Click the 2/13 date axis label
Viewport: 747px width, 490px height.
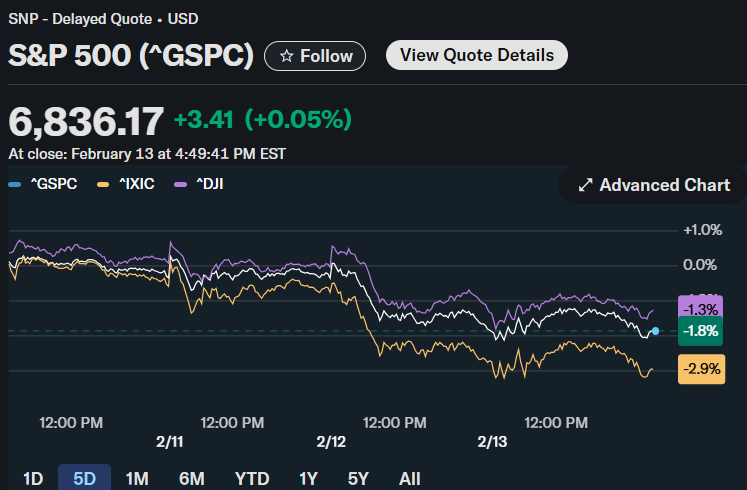pyautogui.click(x=492, y=442)
